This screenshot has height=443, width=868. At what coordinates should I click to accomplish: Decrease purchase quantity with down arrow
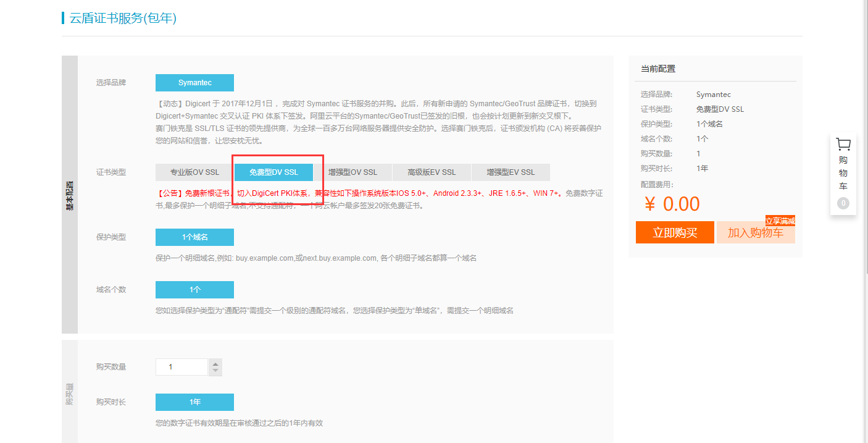(x=215, y=371)
